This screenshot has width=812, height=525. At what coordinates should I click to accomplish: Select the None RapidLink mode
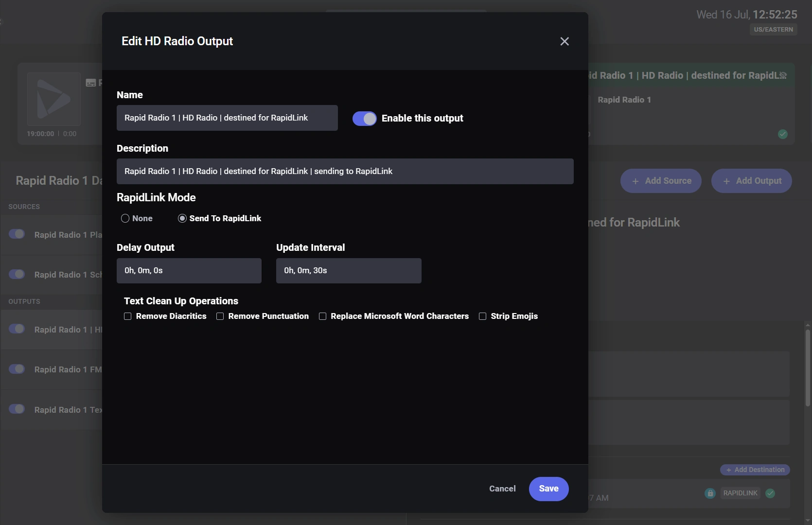(x=125, y=218)
